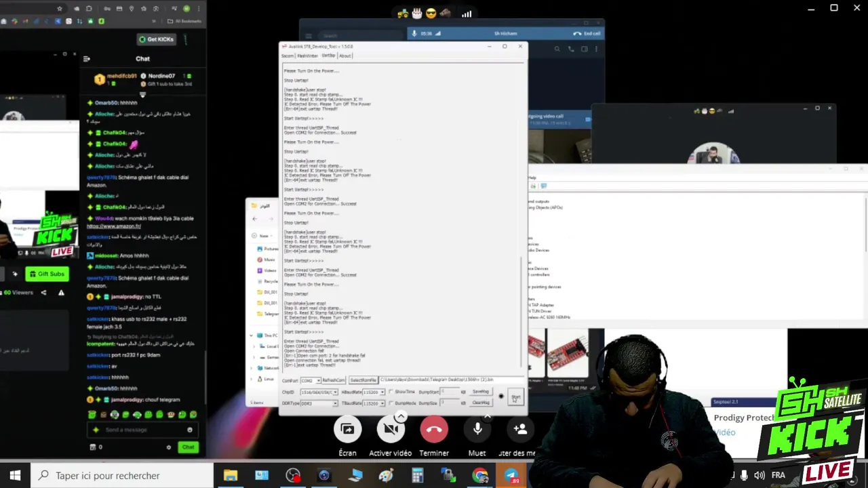Image resolution: width=868 pixels, height=488 pixels.
Task: Click the report warning icon beside Viewers
Action: pos(61,293)
